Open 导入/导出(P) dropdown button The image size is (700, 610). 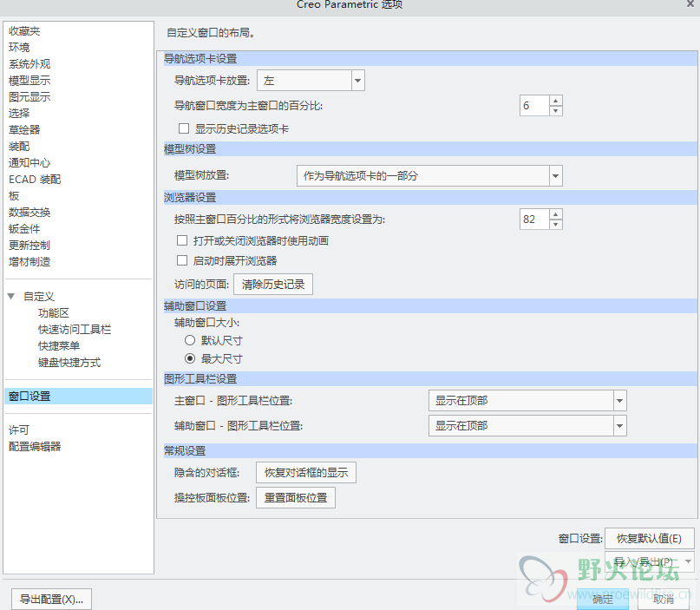[x=650, y=561]
